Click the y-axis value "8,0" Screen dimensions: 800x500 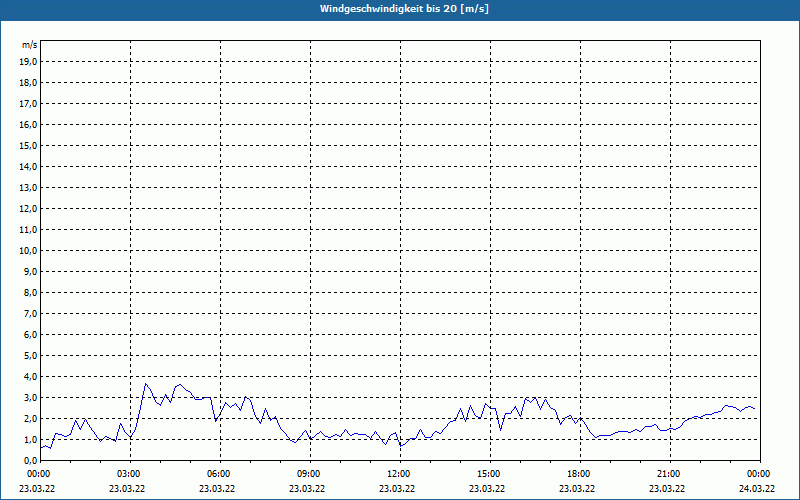[x=31, y=292]
